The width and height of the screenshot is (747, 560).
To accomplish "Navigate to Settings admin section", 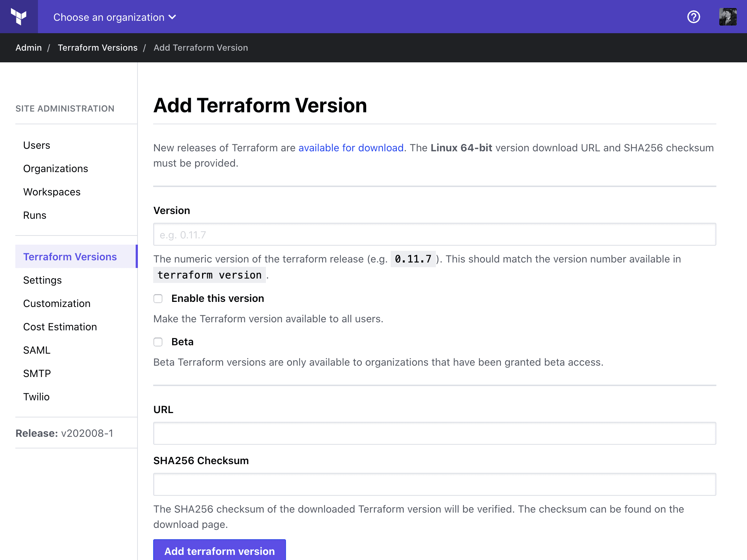I will (42, 280).
